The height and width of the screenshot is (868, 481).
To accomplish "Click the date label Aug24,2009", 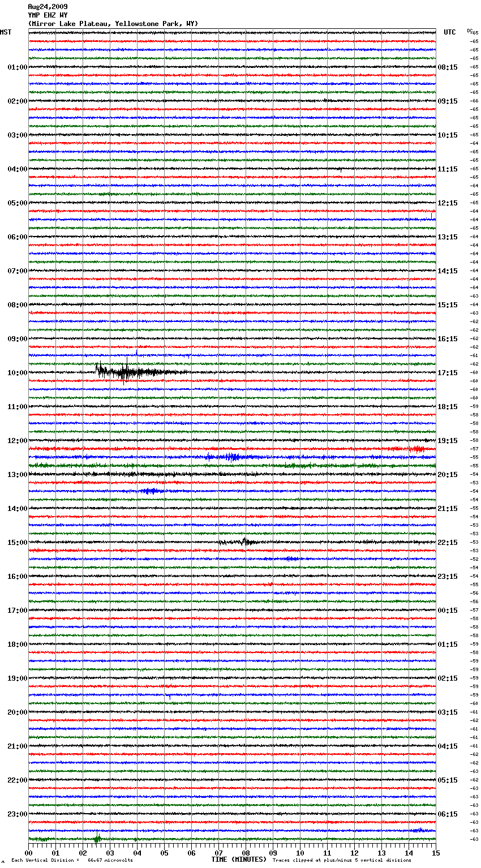I will coord(48,7).
